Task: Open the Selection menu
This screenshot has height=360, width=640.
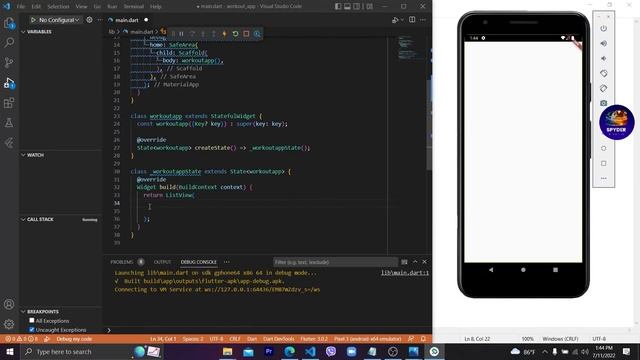Action: tap(58, 7)
